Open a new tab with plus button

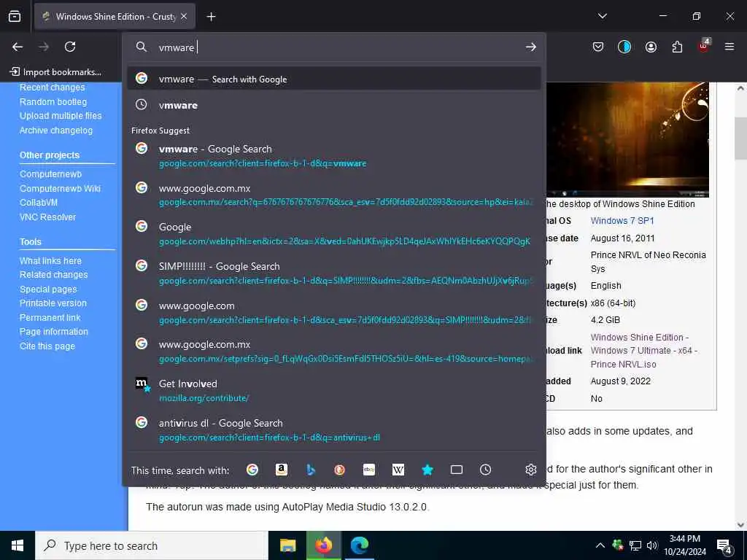(211, 17)
